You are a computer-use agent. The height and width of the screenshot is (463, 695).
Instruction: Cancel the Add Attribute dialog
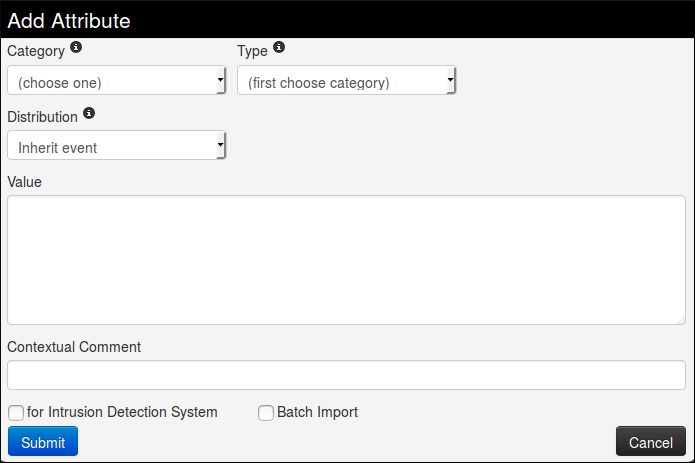pyautogui.click(x=650, y=442)
